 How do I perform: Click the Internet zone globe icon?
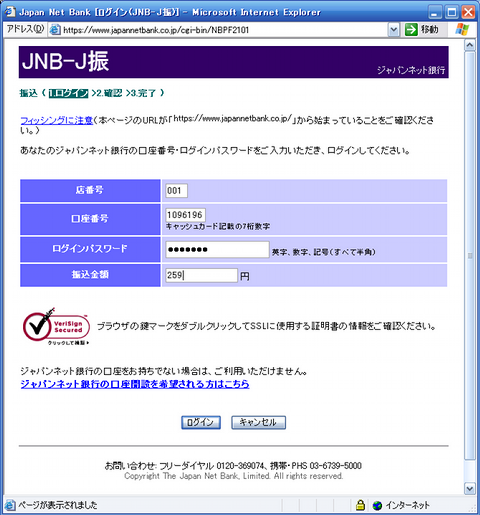click(x=377, y=505)
